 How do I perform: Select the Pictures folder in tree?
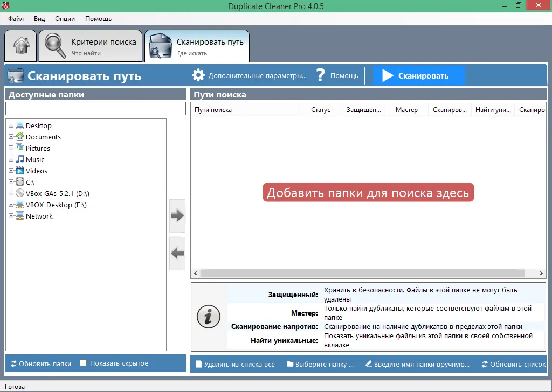click(38, 148)
